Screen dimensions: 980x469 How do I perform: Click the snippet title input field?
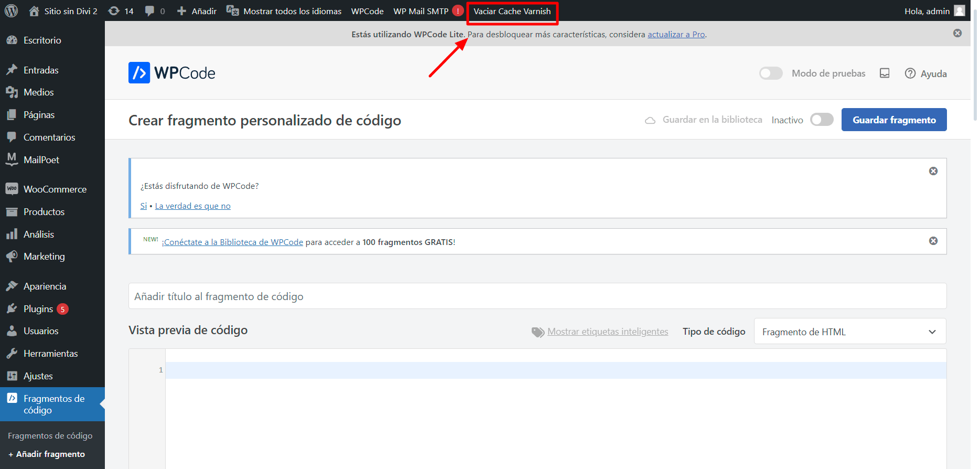point(537,296)
